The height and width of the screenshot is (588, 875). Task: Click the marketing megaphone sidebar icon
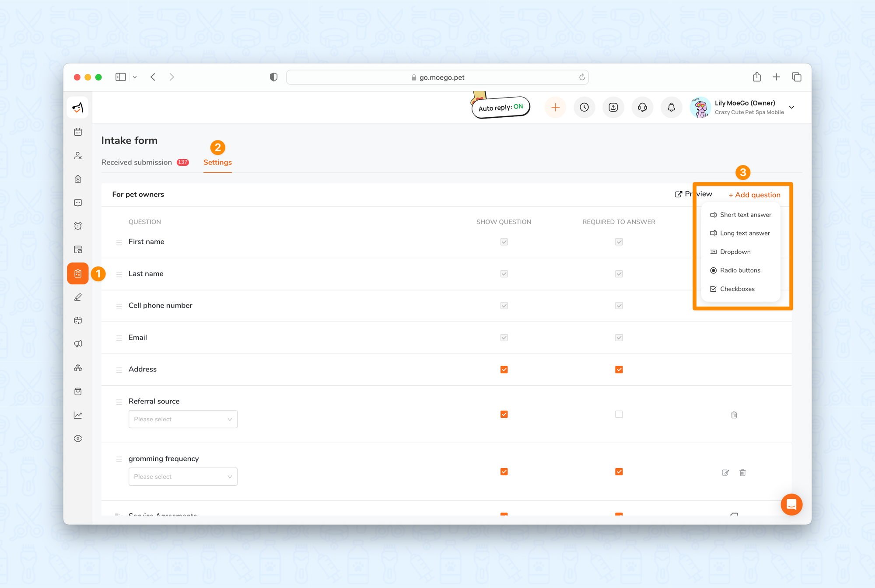click(x=78, y=344)
